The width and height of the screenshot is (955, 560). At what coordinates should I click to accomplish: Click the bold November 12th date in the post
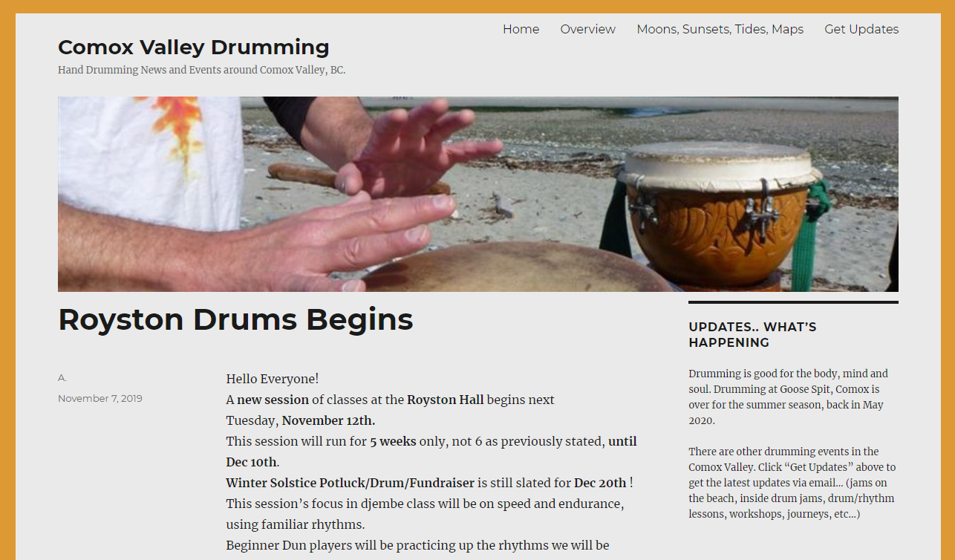click(x=328, y=420)
